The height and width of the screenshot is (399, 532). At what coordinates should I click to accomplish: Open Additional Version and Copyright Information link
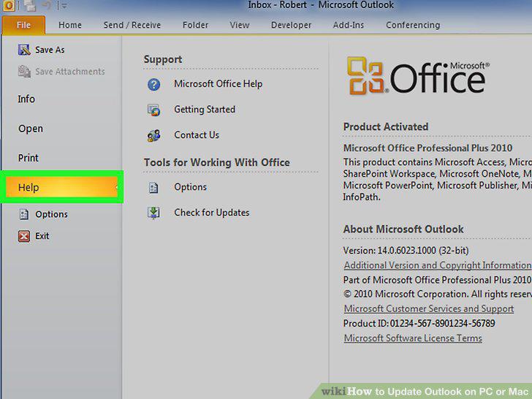pos(437,265)
